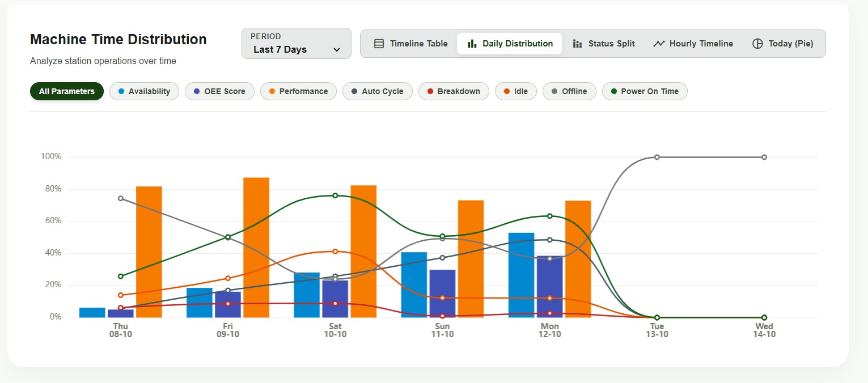Click the Offline point at Thu 08-10
The image size is (868, 383).
121,198
